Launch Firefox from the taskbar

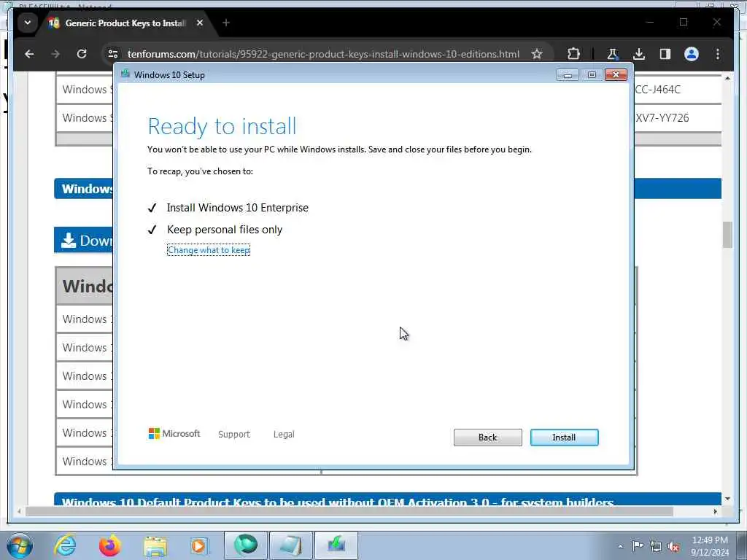[110, 545]
